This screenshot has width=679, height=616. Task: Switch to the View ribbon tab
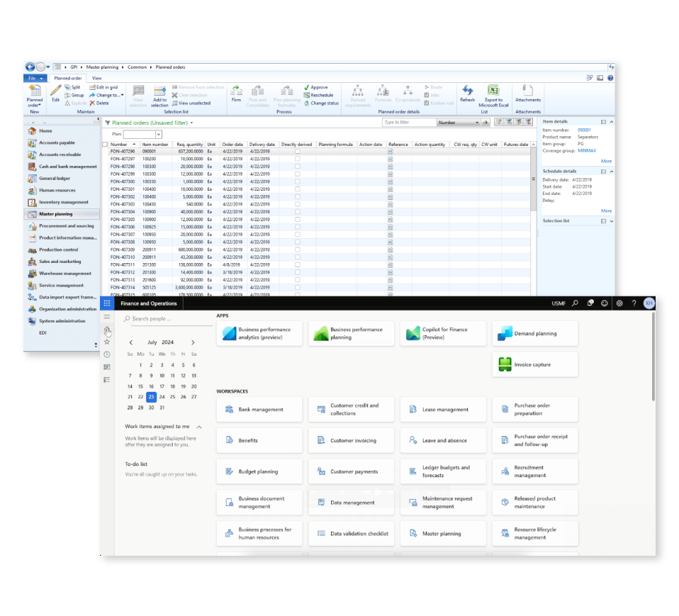(96, 78)
